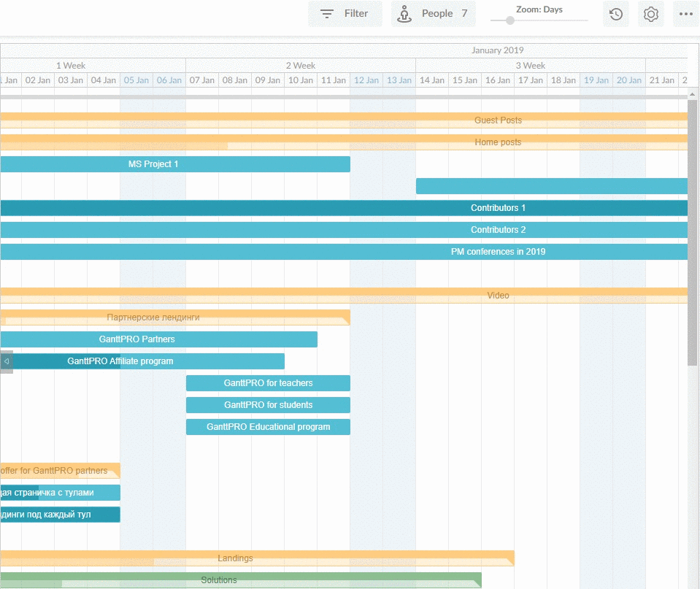Screen dimensions: 700x589
Task: Click the 12 Jan weekend date header
Action: [366, 80]
